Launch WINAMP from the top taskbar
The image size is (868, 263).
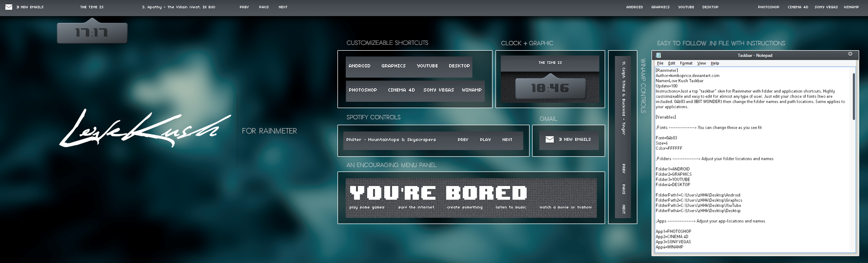coord(851,7)
